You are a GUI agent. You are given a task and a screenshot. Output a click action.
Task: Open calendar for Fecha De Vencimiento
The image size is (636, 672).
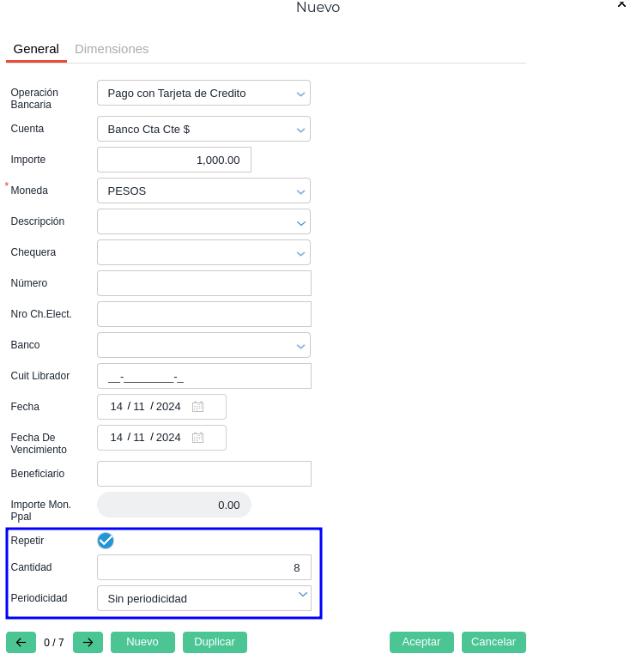tap(198, 438)
